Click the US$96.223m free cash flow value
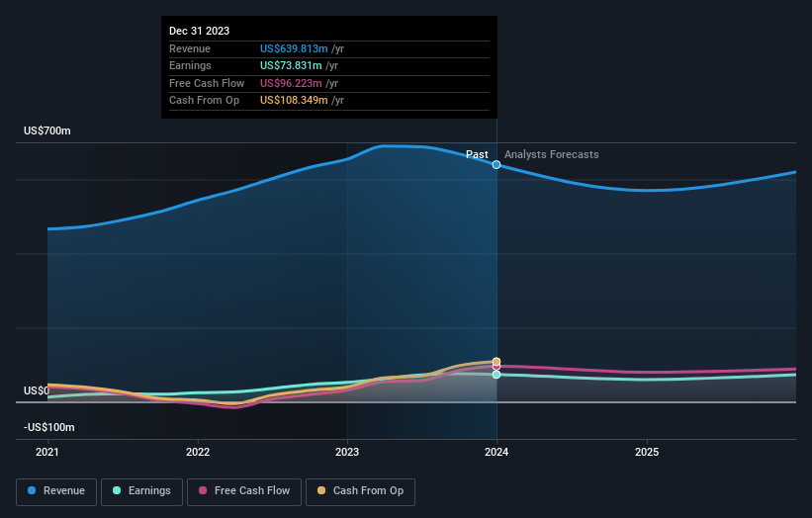This screenshot has height=518, width=812. pos(291,83)
